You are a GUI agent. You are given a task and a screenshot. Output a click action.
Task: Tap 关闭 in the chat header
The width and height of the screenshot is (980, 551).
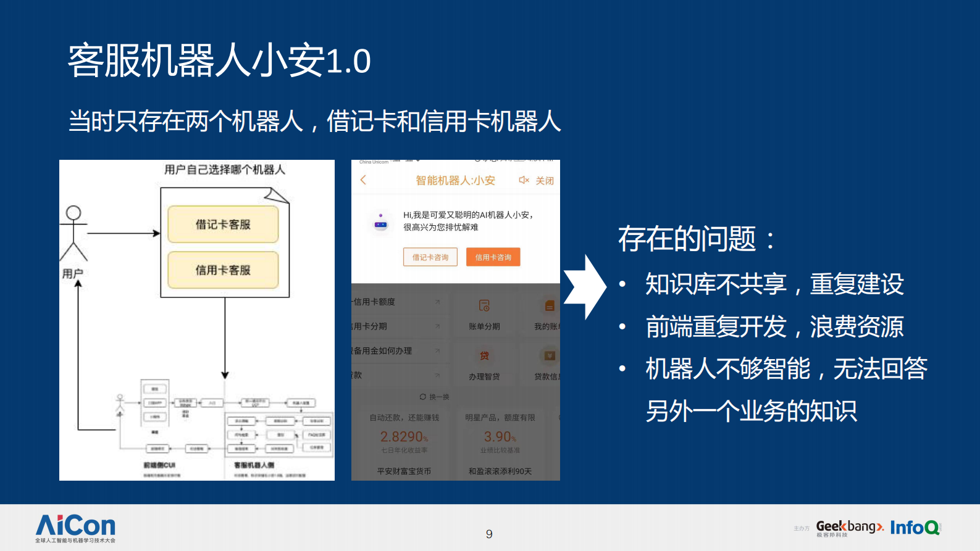545,181
